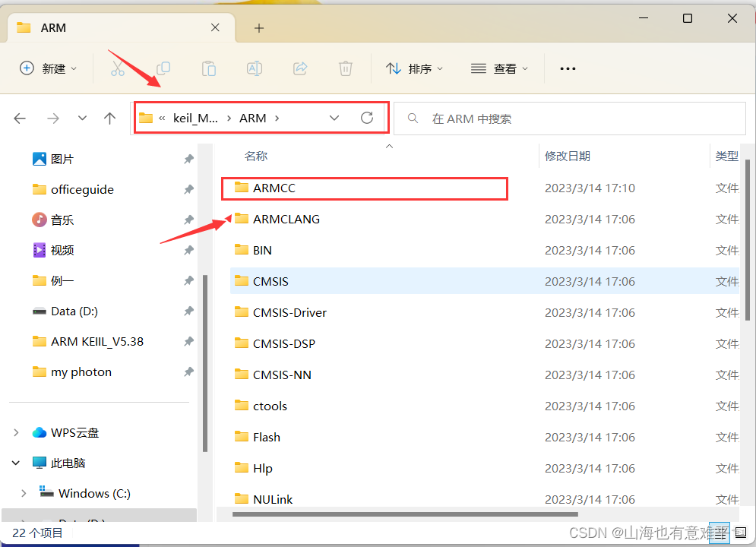Open the three-dots more options menu
Screen dimensions: 756x547
[568, 69]
